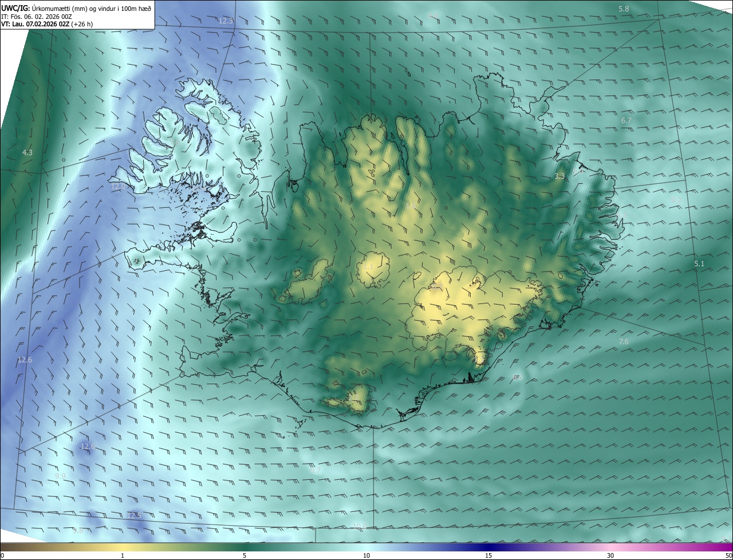Click the 12.3 value label on the map
733x560 pixels.
point(226,21)
